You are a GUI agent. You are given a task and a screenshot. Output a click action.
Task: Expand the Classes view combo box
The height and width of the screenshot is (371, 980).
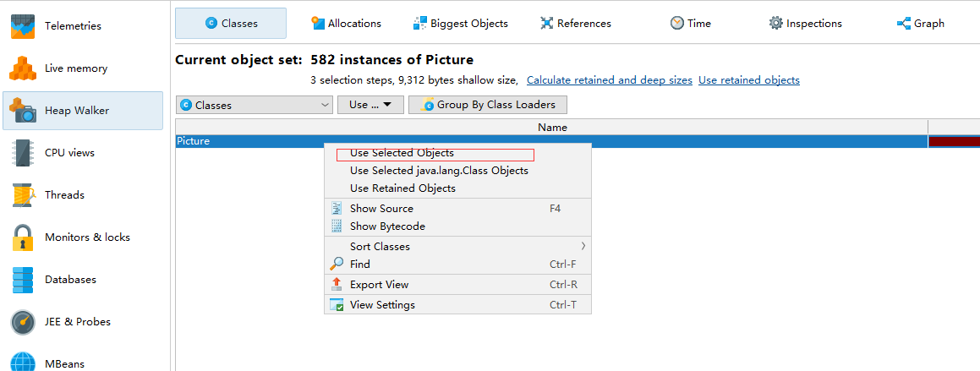coord(255,105)
